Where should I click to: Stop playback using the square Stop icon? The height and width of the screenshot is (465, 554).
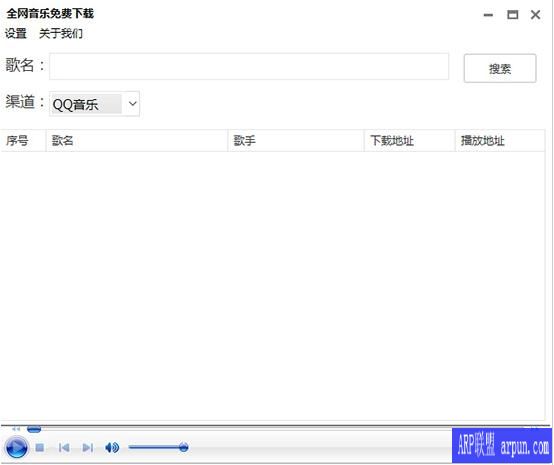pyautogui.click(x=40, y=448)
